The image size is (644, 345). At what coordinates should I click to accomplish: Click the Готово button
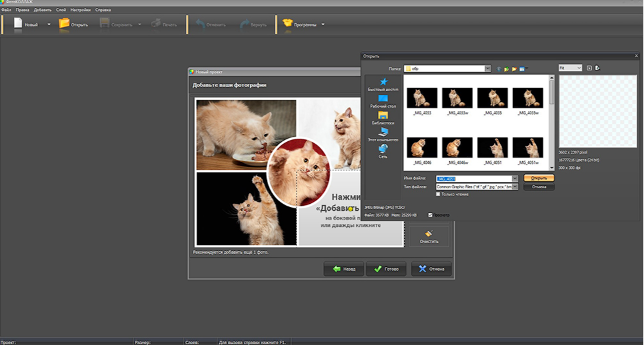pos(386,269)
